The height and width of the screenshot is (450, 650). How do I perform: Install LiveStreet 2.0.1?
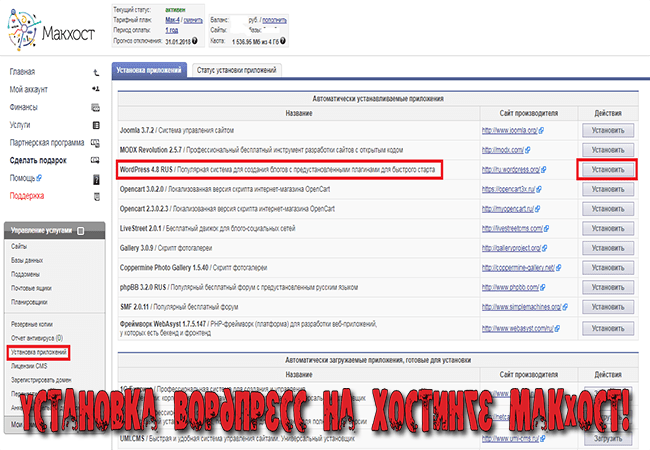click(x=608, y=228)
